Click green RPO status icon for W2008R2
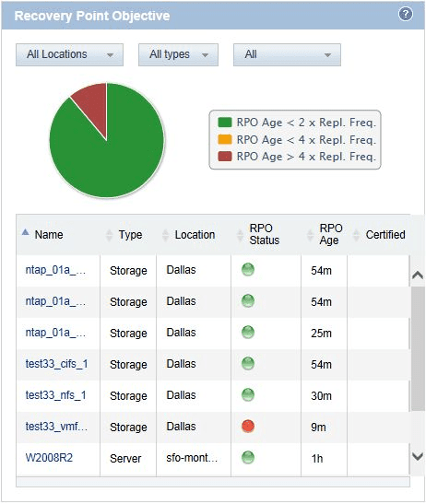This screenshot has width=426, height=504. (248, 457)
